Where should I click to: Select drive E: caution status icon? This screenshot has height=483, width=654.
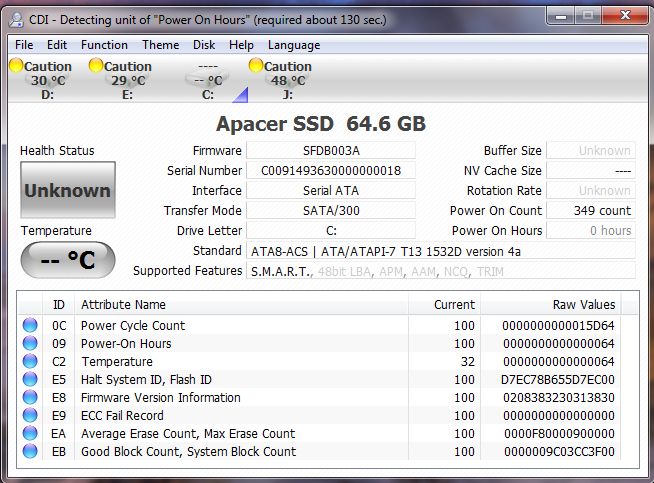(96, 65)
